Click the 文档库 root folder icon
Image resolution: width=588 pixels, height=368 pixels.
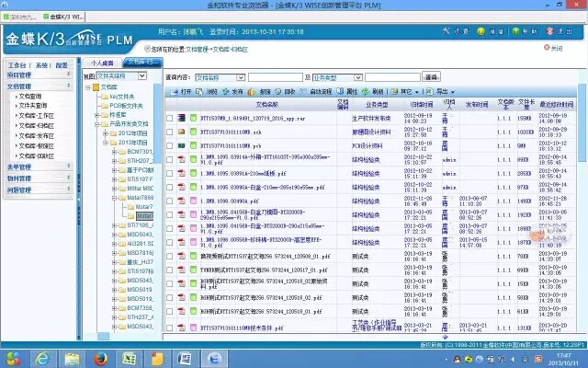point(96,87)
